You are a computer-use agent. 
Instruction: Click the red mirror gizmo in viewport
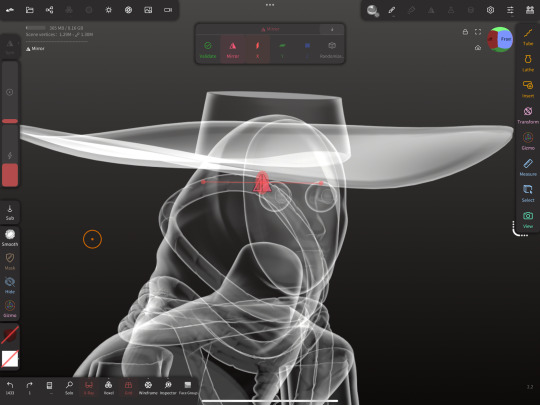point(262,183)
